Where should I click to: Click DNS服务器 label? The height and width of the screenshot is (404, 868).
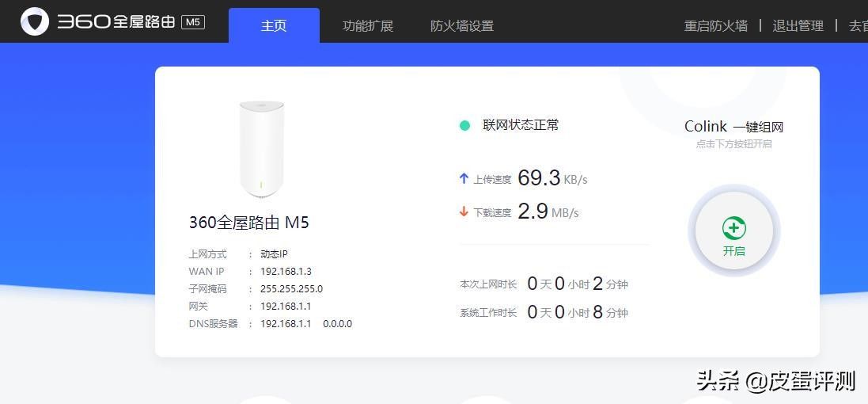click(213, 324)
